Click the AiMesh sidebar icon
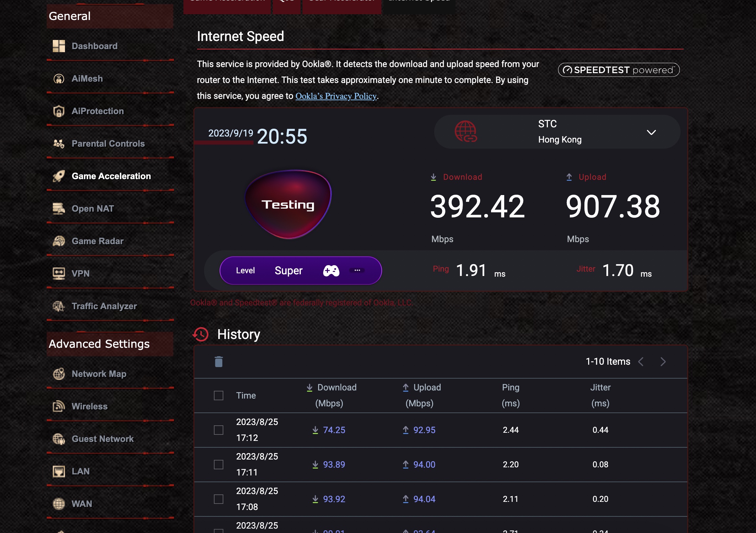Screen dimensions: 756x533 click(59, 79)
